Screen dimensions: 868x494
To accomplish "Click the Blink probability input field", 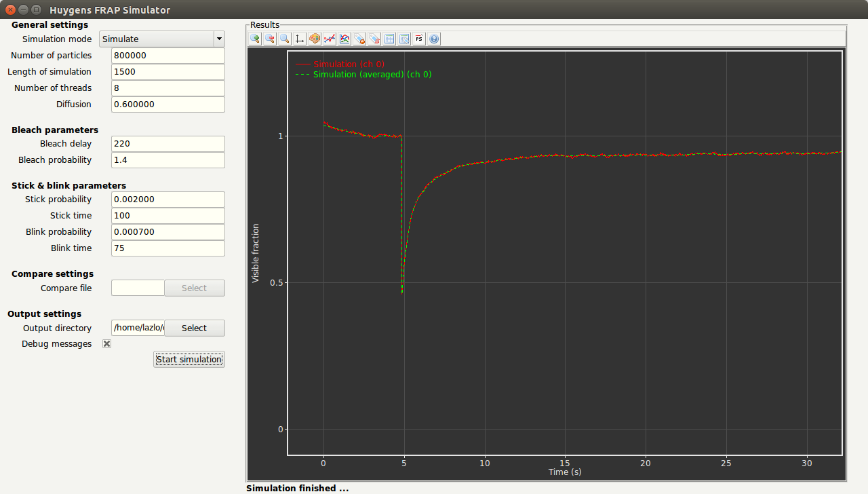I will pyautogui.click(x=167, y=232).
